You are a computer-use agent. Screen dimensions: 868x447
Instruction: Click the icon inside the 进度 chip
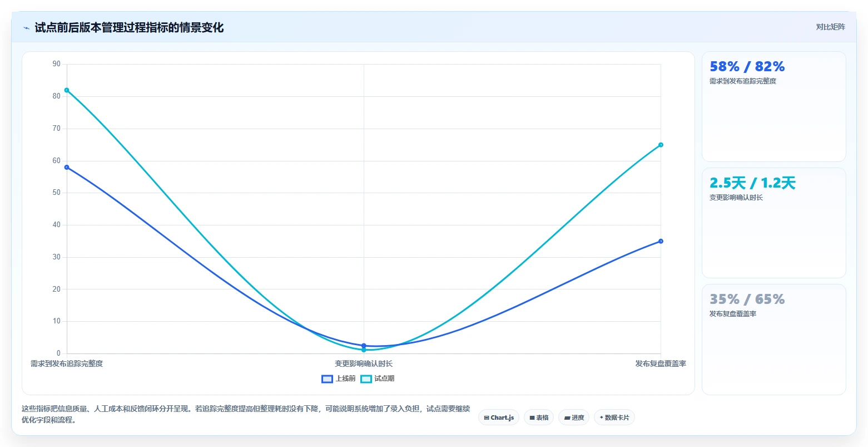click(567, 417)
